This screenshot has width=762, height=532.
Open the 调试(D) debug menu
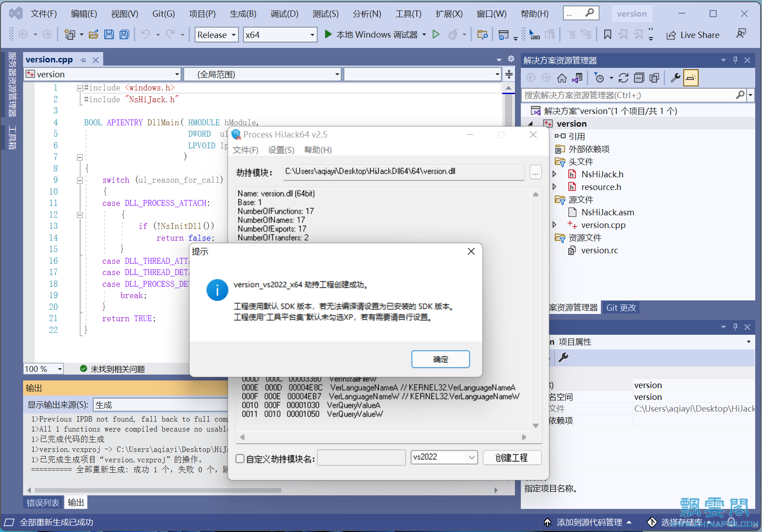point(285,14)
